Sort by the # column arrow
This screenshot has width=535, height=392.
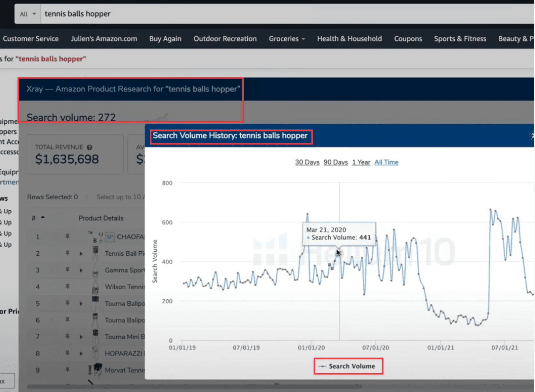(43, 218)
